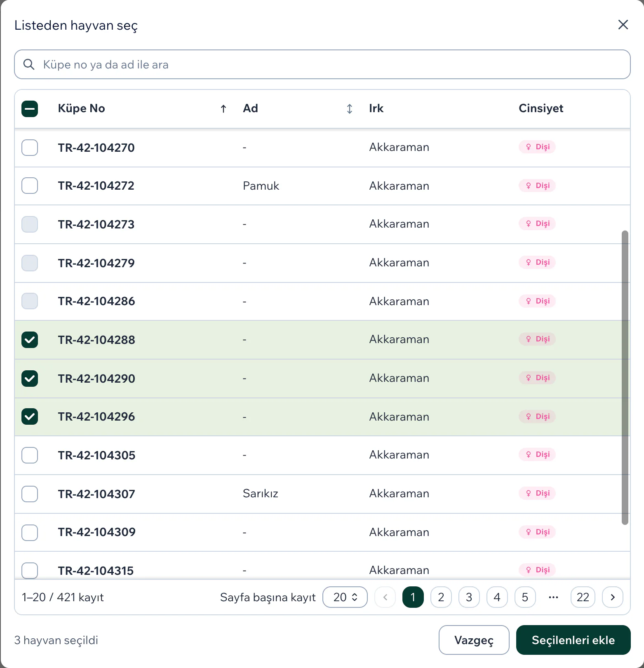
Task: Click the Seçilenleri ekle button
Action: [573, 640]
